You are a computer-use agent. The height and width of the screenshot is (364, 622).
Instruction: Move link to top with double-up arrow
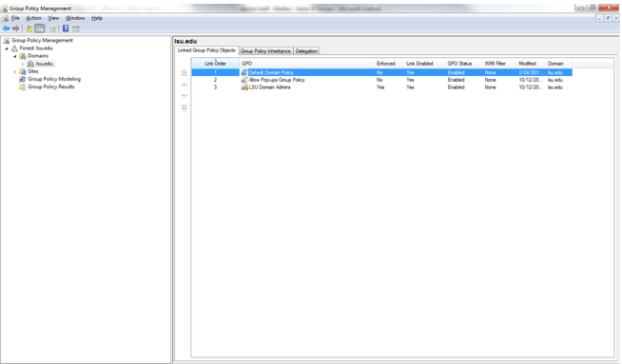tap(185, 72)
